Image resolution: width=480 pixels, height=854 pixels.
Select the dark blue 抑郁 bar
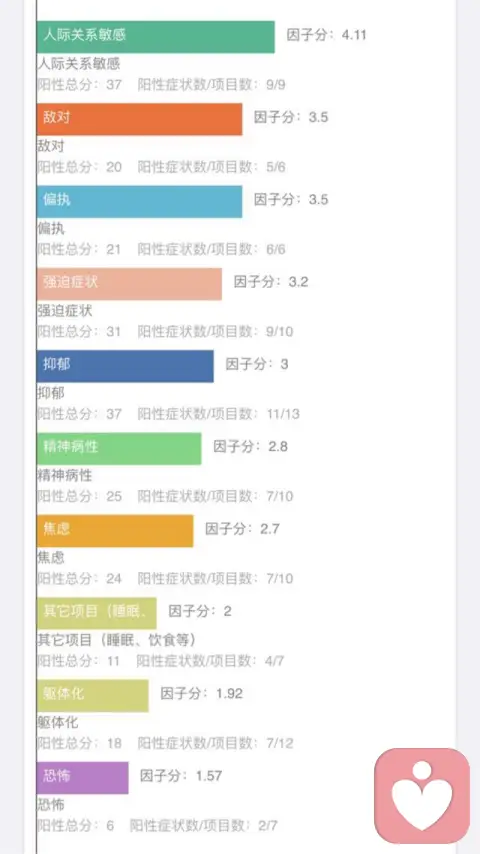(125, 366)
